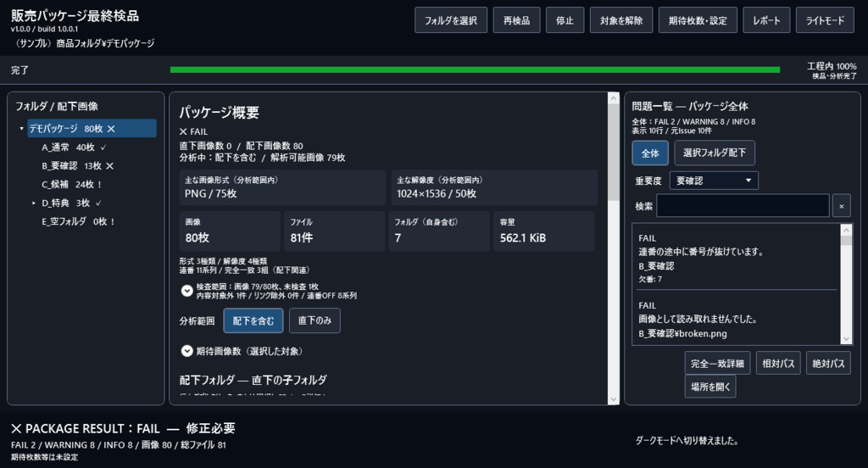Click scroll up arrow of center panel
Image resolution: width=868 pixels, height=468 pixels.
pyautogui.click(x=614, y=98)
